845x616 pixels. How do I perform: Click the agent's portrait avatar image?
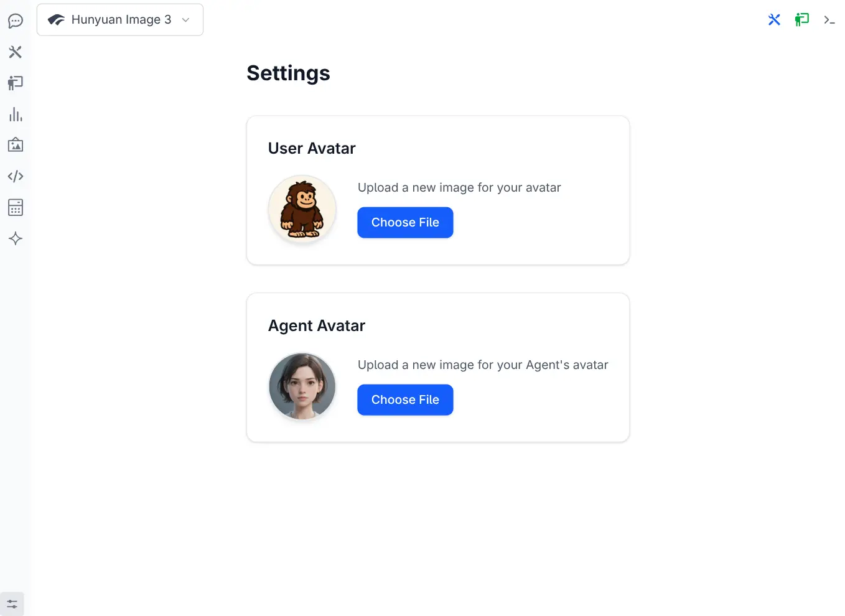pyautogui.click(x=302, y=386)
